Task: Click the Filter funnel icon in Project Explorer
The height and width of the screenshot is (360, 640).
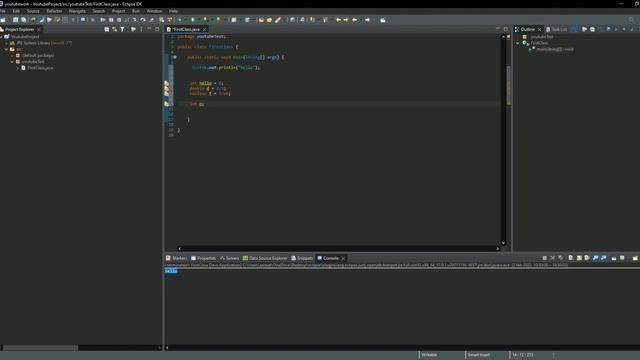Action: (122, 29)
